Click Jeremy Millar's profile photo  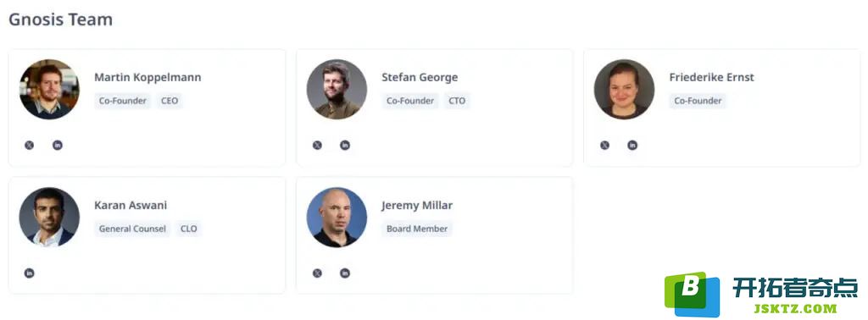click(x=337, y=218)
